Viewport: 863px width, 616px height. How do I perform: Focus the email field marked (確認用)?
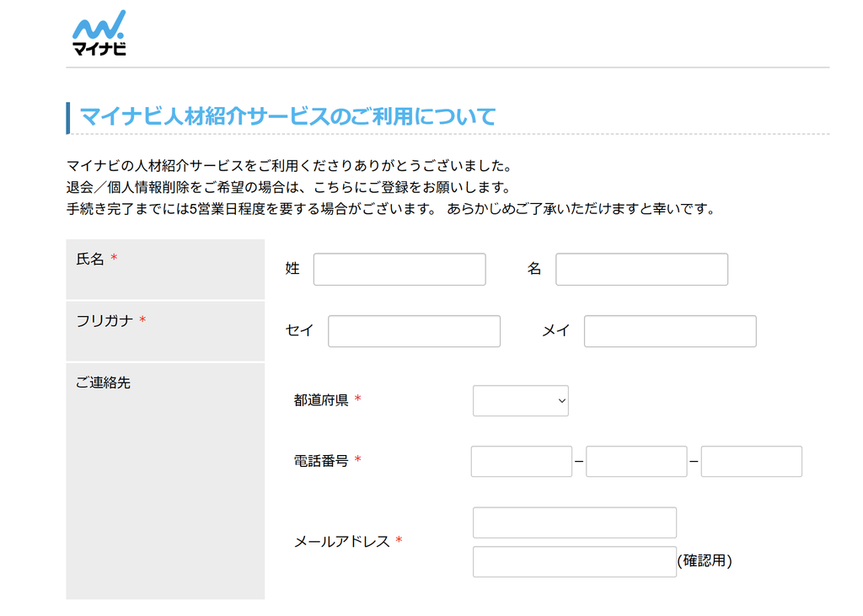(575, 561)
